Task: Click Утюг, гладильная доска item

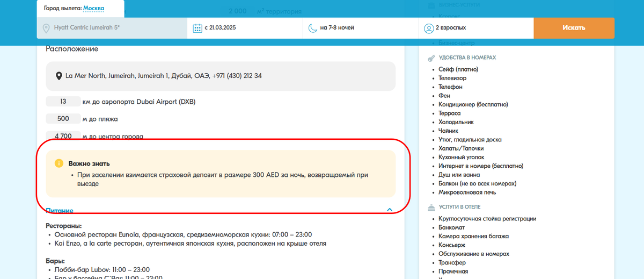Action: coord(470,140)
